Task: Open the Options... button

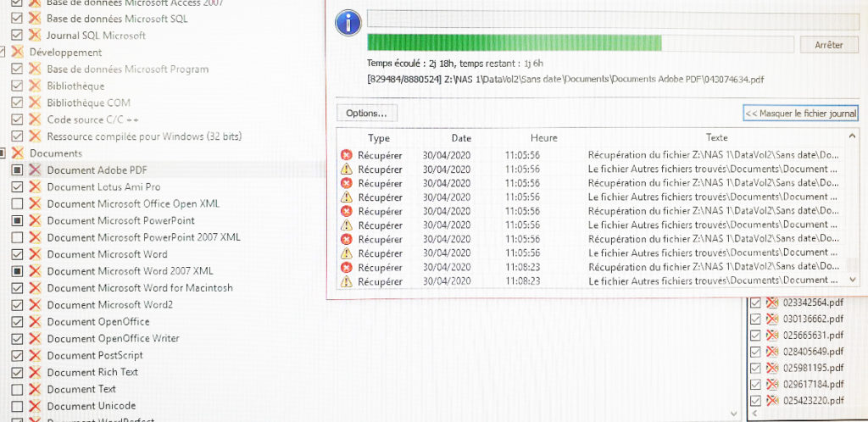Action: (x=366, y=113)
